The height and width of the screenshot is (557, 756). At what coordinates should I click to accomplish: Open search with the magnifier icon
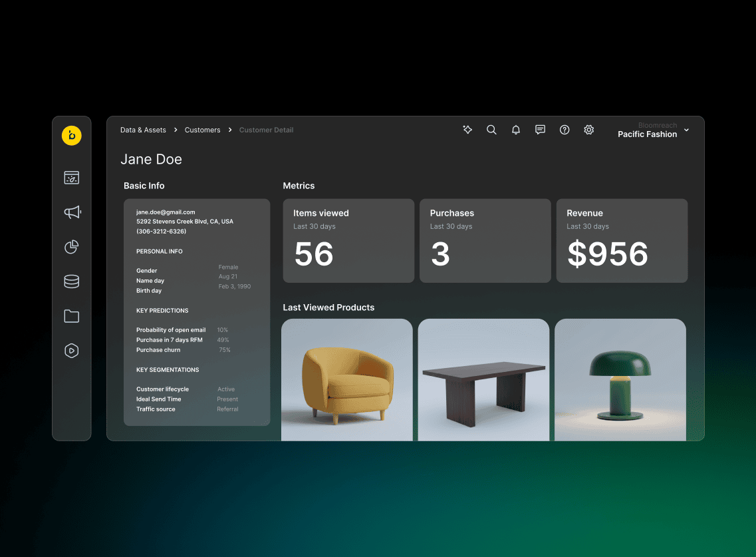click(x=491, y=130)
